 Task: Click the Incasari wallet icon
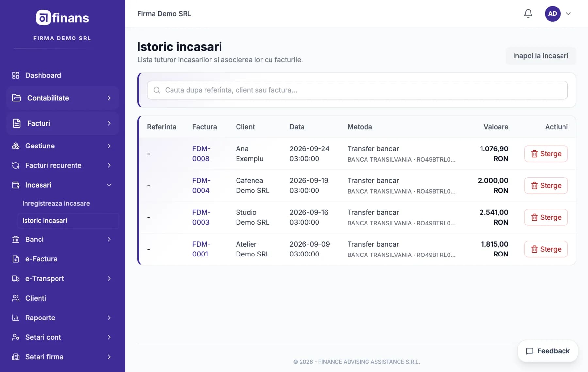tap(16, 185)
